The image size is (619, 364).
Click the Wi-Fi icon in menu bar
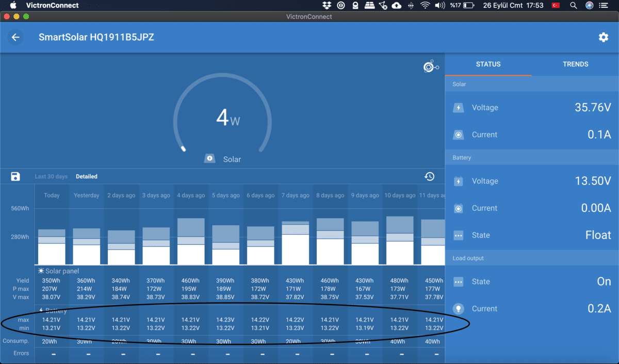coord(425,5)
